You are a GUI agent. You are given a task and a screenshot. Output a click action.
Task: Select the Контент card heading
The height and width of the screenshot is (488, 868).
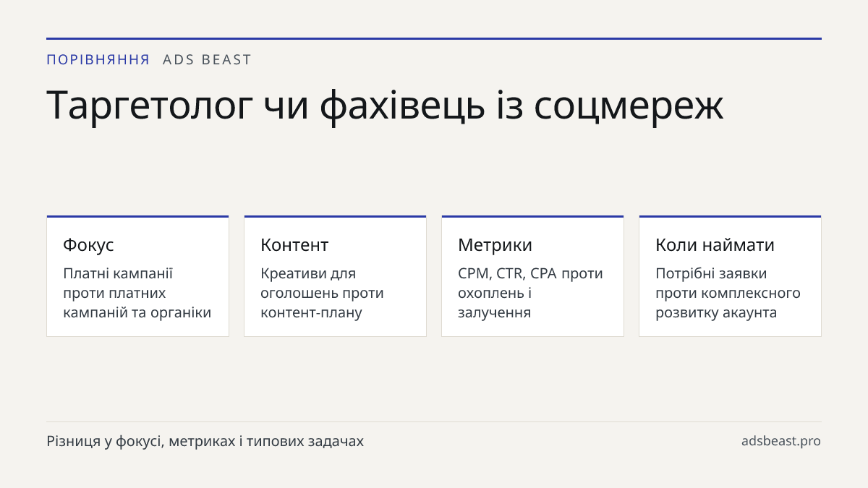point(294,244)
